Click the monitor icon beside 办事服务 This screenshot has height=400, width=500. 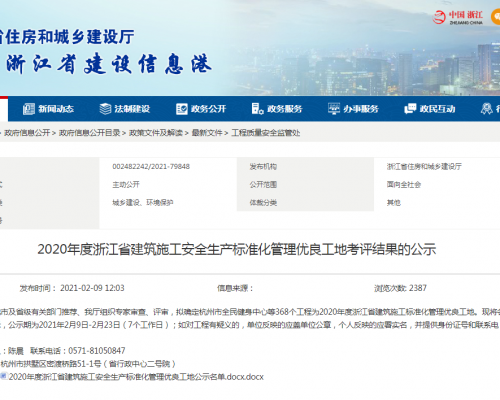[x=334, y=109]
